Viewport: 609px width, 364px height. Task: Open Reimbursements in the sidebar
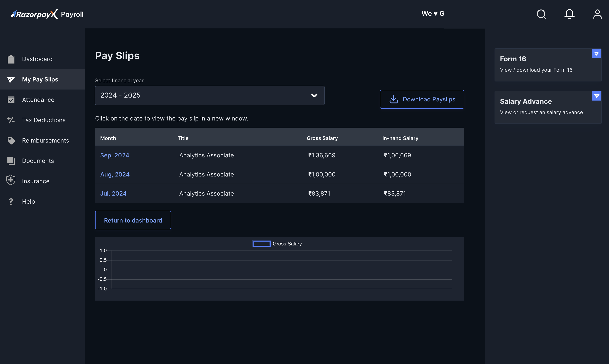point(45,140)
